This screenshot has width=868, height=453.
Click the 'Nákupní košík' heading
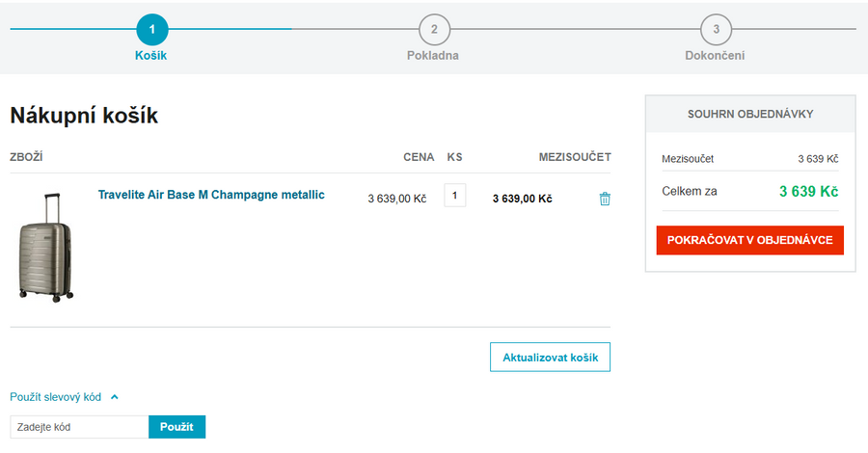84,116
